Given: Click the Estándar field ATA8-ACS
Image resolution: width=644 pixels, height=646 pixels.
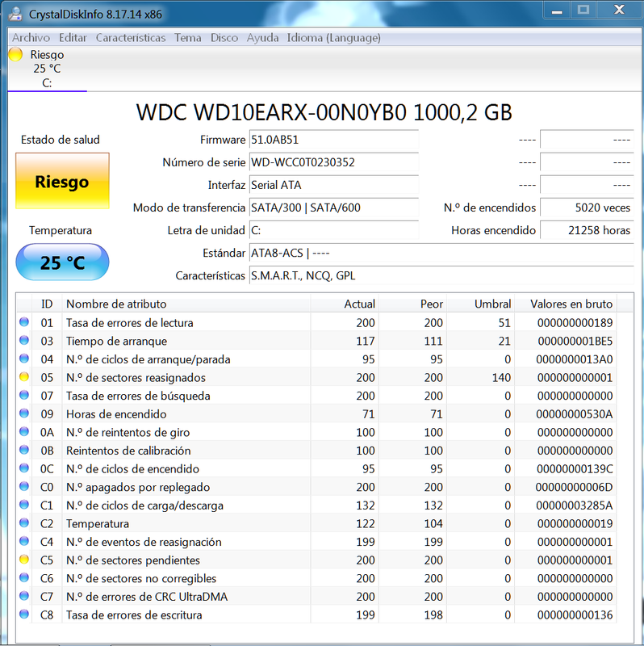Looking at the screenshot, I should [x=441, y=253].
